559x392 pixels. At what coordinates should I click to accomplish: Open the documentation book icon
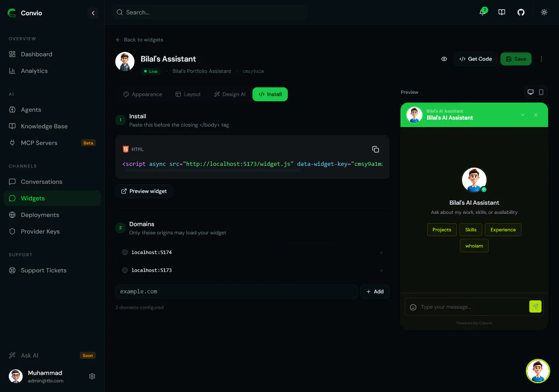502,12
